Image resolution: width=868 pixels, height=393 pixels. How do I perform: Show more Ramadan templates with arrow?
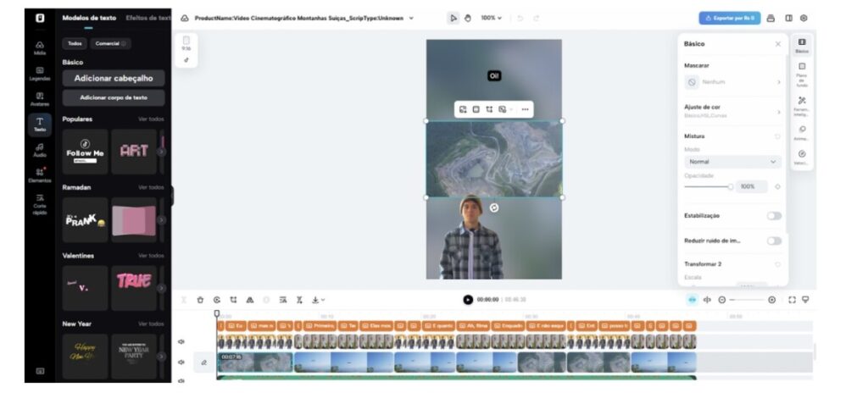point(161,219)
